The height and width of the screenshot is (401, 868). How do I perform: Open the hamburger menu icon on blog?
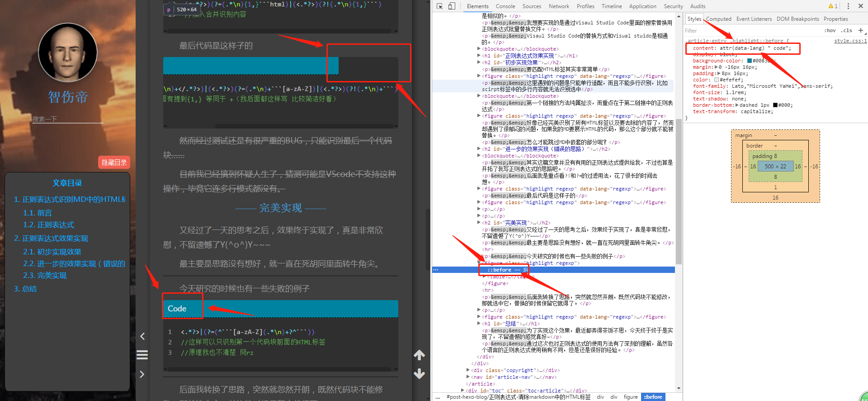pos(142,355)
